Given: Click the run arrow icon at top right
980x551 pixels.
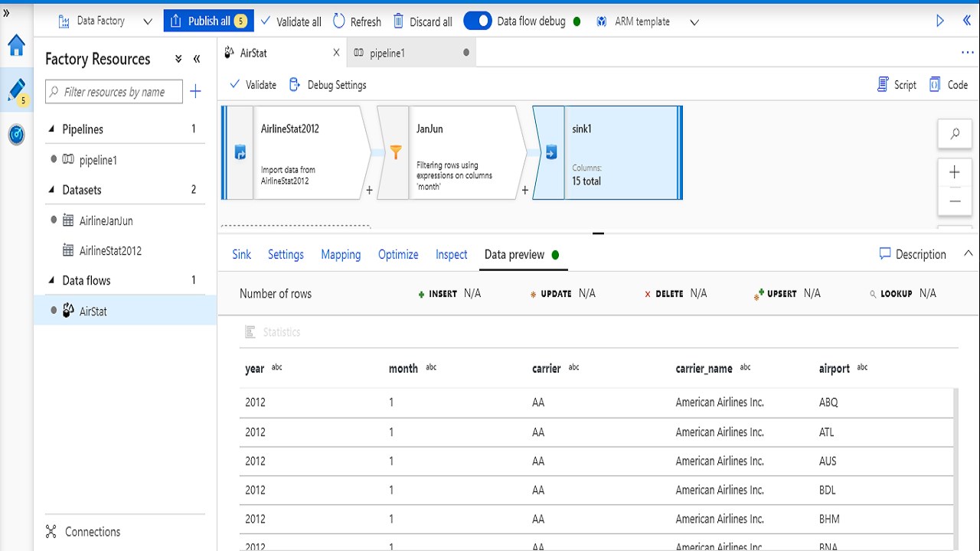Looking at the screenshot, I should 940,21.
